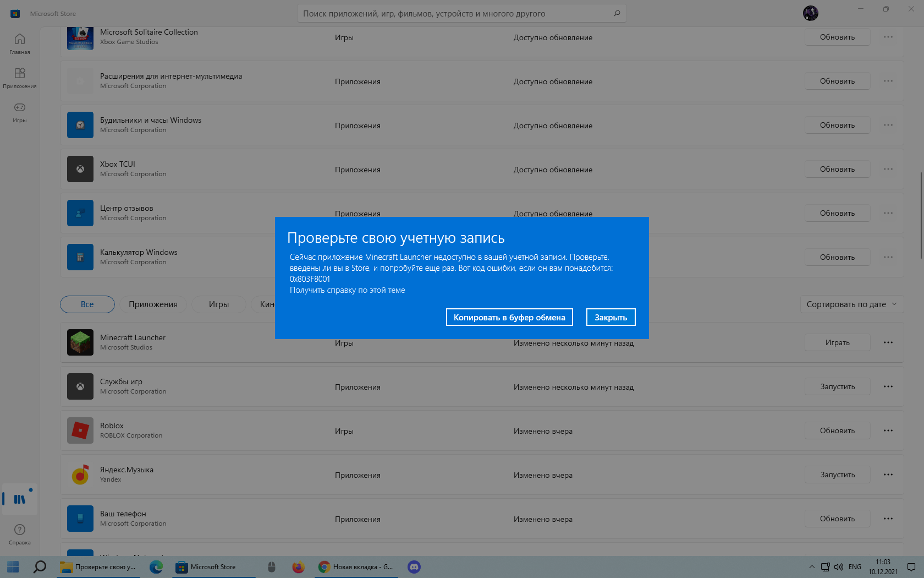This screenshot has width=924, height=578.
Task: Open taskbar search icon
Action: pos(40,567)
